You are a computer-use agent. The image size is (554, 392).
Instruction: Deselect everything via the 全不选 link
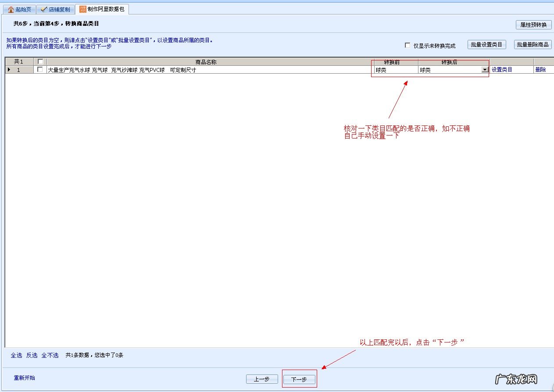coord(50,355)
